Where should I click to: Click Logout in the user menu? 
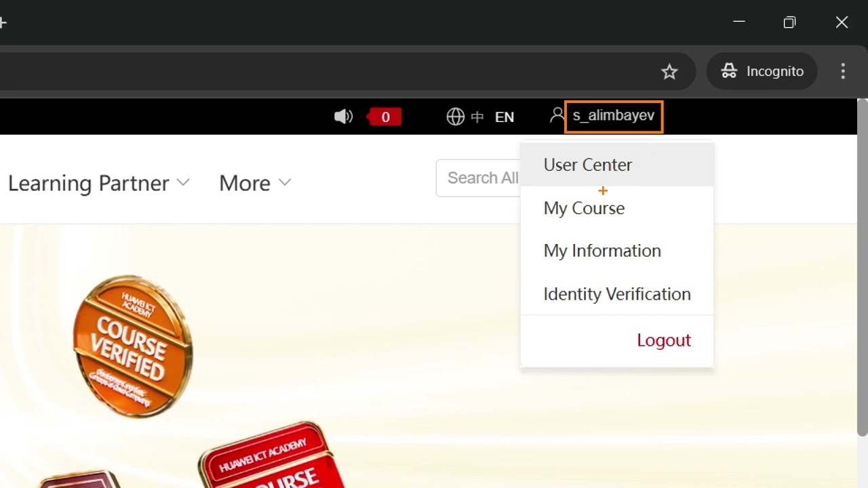tap(663, 340)
